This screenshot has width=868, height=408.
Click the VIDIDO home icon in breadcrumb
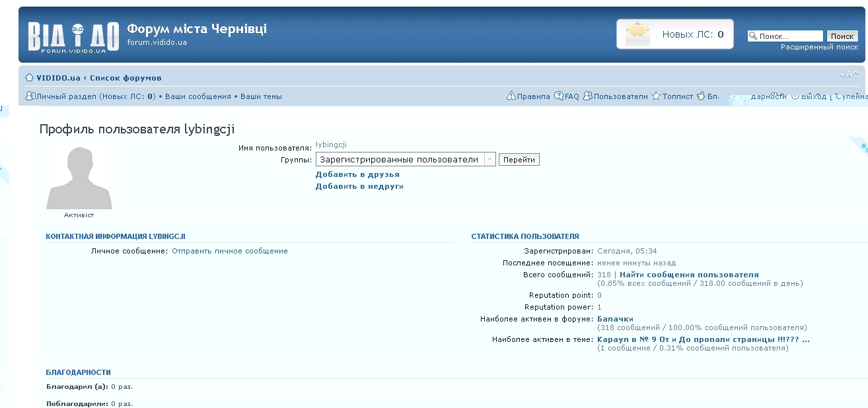coord(29,78)
